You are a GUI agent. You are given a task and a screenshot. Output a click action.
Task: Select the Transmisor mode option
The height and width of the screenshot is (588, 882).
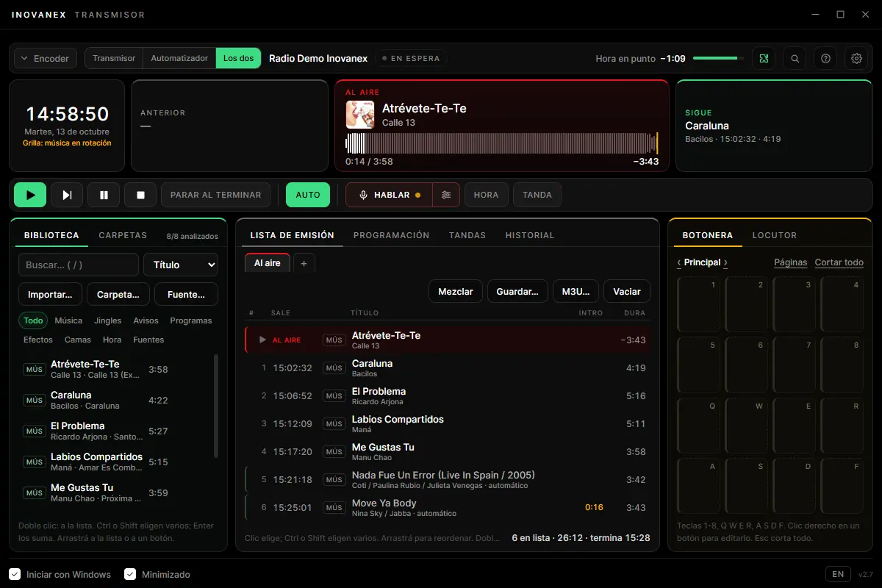point(114,58)
